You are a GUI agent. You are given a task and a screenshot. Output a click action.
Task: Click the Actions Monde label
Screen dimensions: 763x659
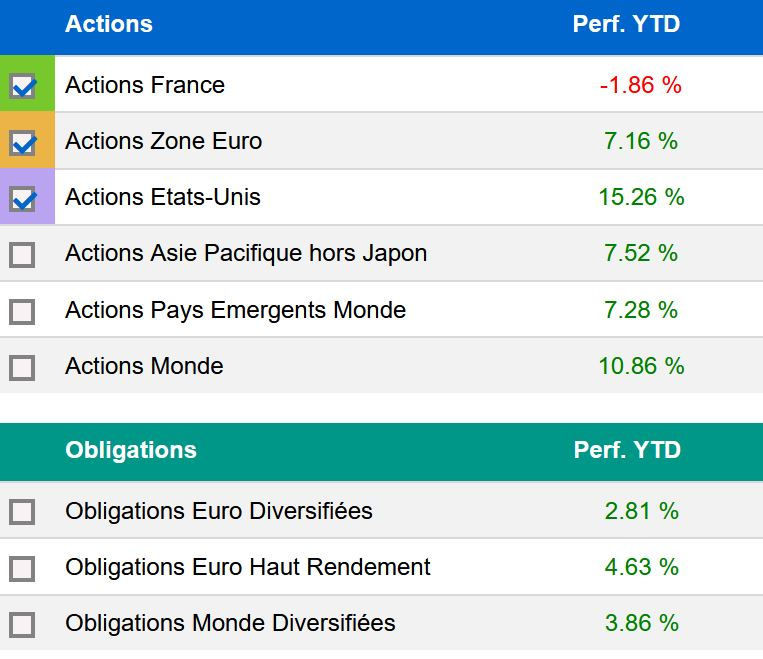coord(144,366)
